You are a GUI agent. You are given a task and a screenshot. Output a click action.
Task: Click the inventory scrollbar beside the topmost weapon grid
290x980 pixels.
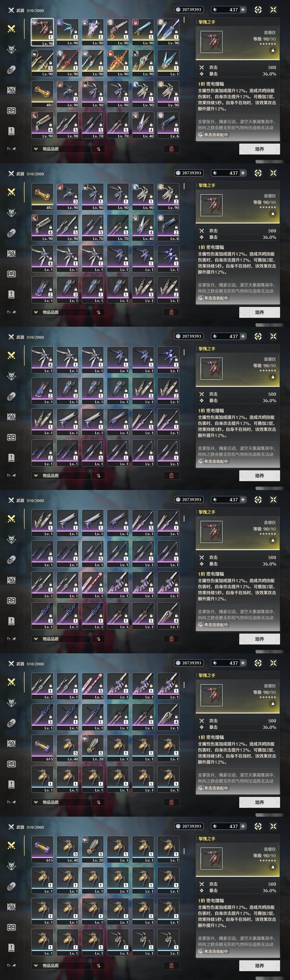point(184,20)
